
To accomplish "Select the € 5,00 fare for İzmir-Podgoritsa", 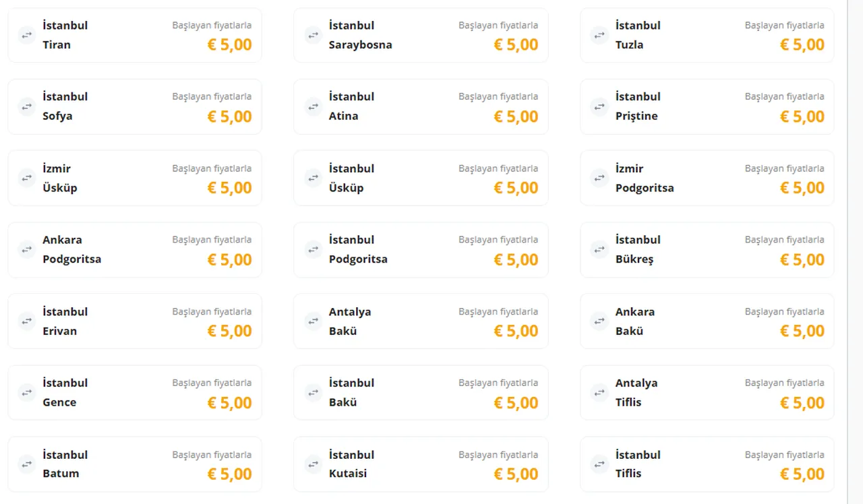I will click(x=802, y=187).
